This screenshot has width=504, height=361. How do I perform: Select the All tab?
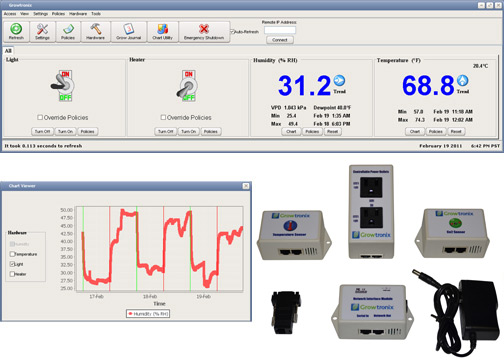[8, 51]
